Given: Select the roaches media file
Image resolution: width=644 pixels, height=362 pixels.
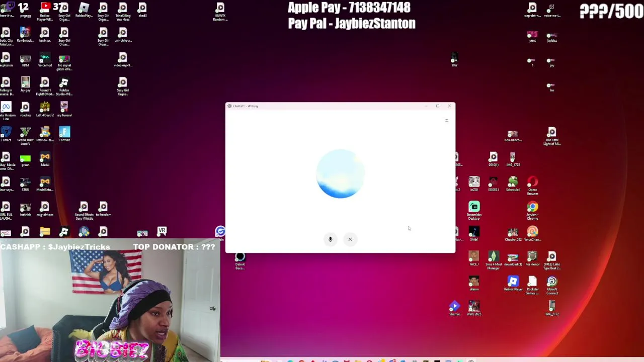Looking at the screenshot, I should [x=25, y=109].
